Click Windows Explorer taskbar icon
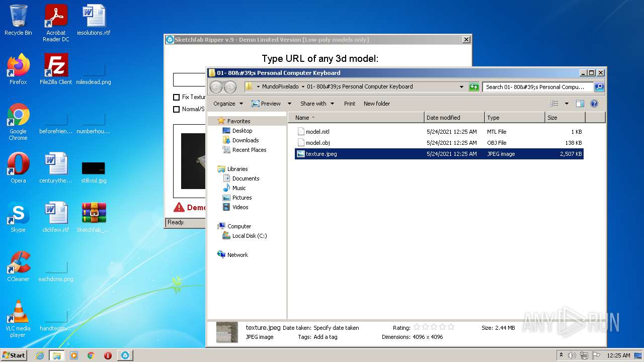Screen dimensions: 644x362 click(x=56, y=355)
